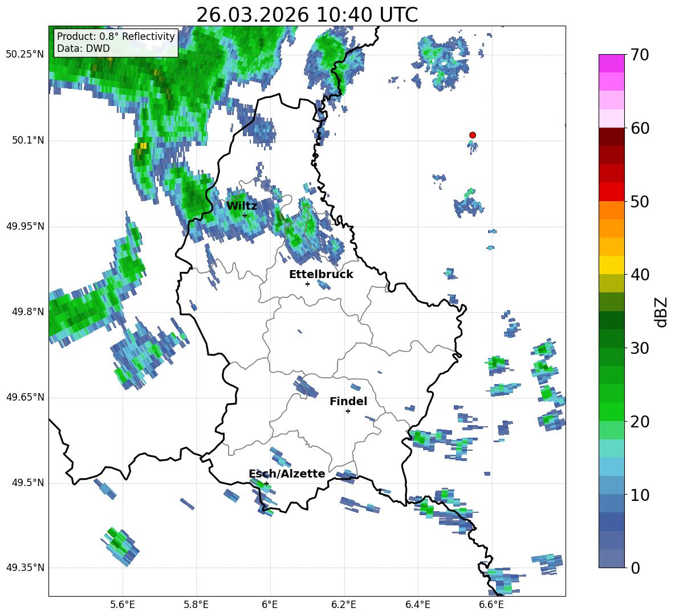675x616 pixels.
Task: Click the title 26.03.2026 10:40 UTC
Action: (x=307, y=15)
